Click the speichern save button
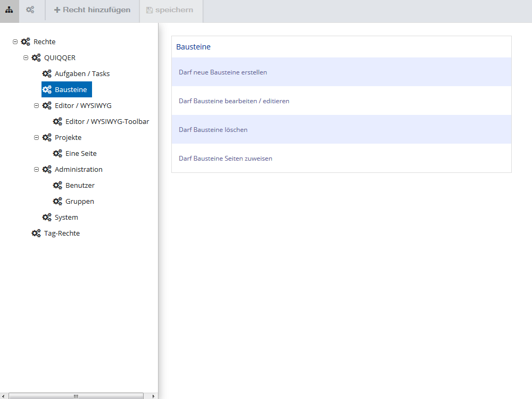Viewport: 532px width, 399px height. pyautogui.click(x=171, y=10)
